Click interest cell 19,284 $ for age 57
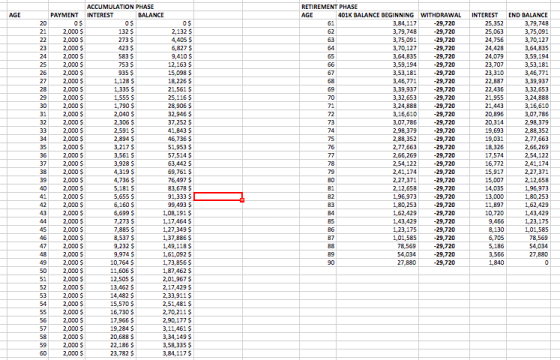Image resolution: width=560 pixels, height=360 pixels. tap(111, 329)
